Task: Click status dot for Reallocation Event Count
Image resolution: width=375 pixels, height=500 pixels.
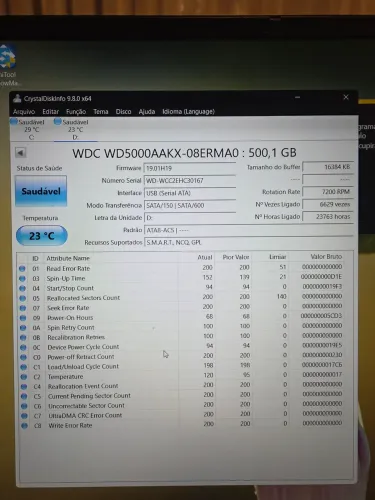Action: (24, 387)
